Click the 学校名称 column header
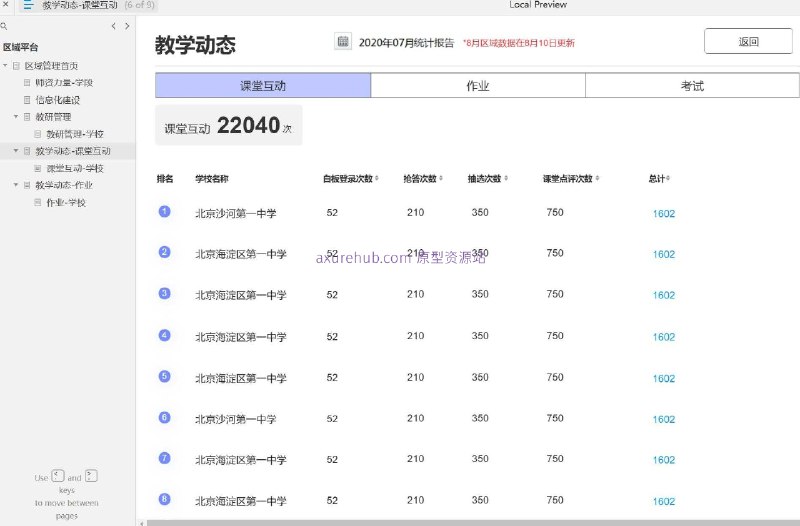Image resolution: width=800 pixels, height=526 pixels. point(212,179)
